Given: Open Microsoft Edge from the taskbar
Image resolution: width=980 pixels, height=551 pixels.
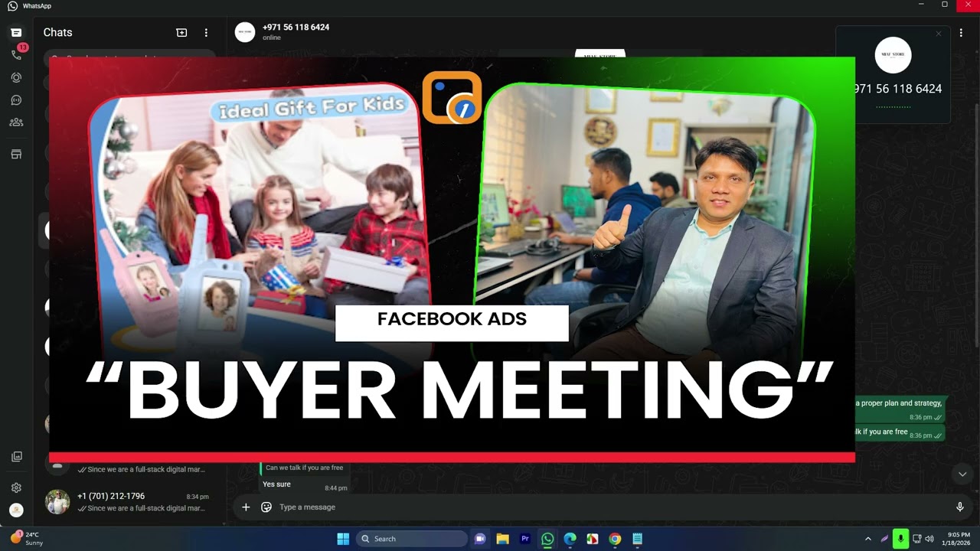Looking at the screenshot, I should point(570,539).
